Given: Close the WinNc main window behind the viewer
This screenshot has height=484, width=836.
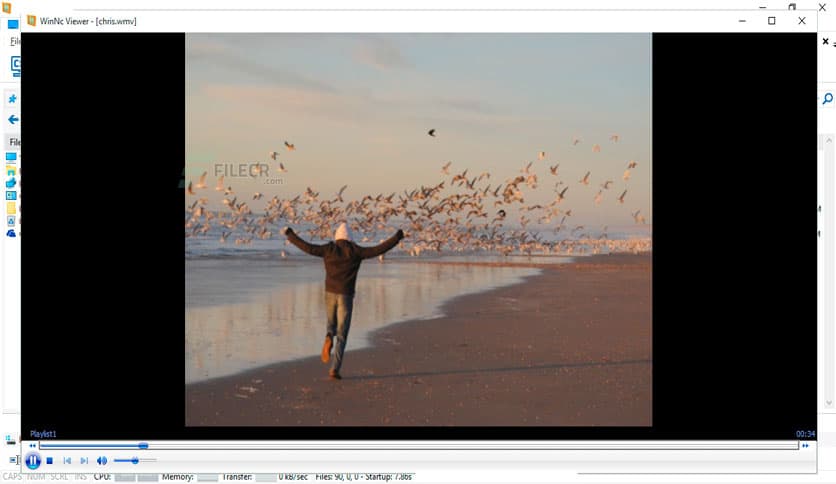Looking at the screenshot, I should pyautogui.click(x=823, y=7).
